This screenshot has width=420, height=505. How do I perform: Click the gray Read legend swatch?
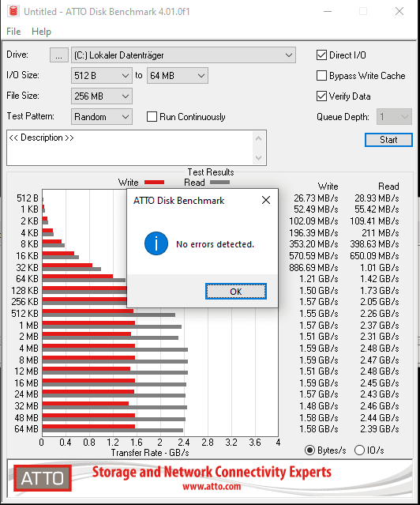click(219, 183)
